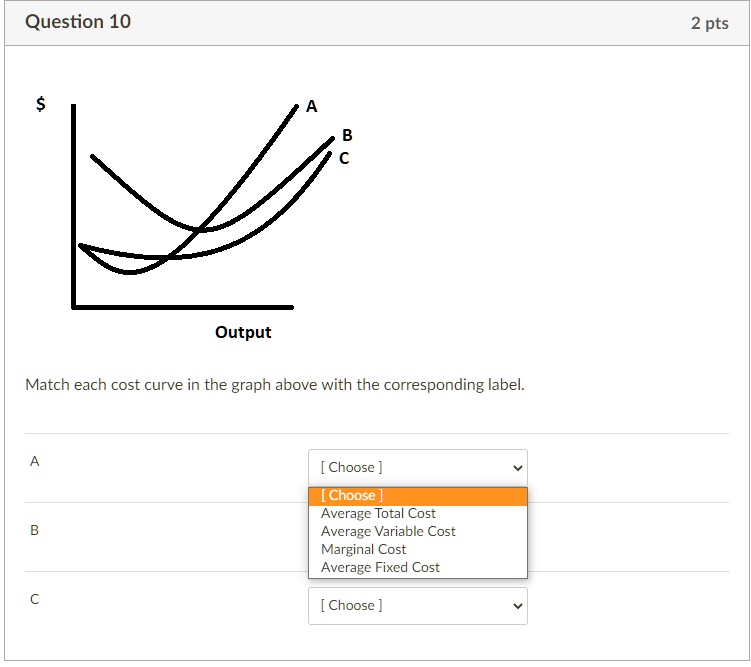
Task: Click curve label A on the graph
Action: (311, 107)
